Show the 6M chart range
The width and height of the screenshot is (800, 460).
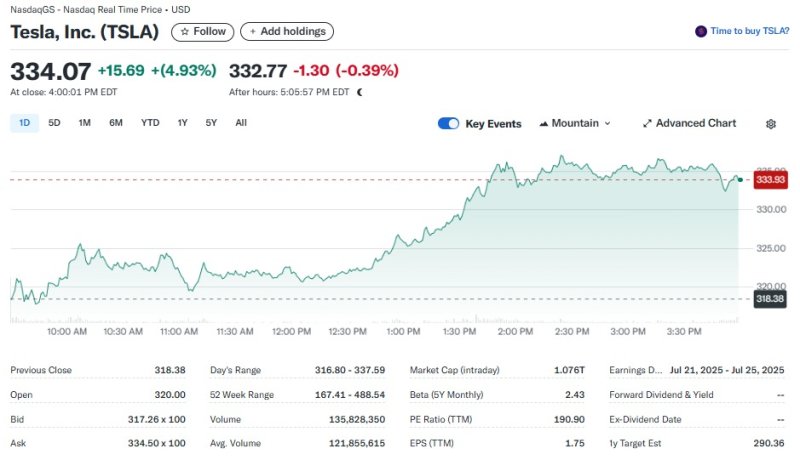116,123
